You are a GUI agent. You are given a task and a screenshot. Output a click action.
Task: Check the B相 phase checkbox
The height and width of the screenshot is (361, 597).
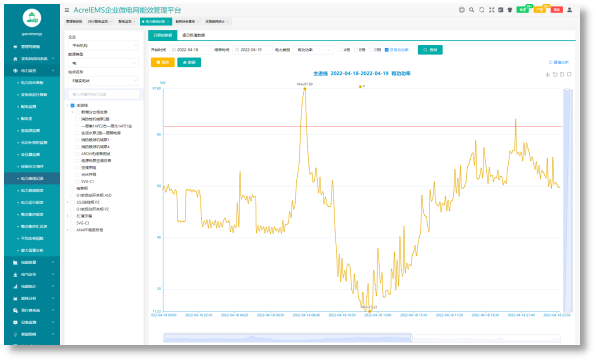[356, 50]
